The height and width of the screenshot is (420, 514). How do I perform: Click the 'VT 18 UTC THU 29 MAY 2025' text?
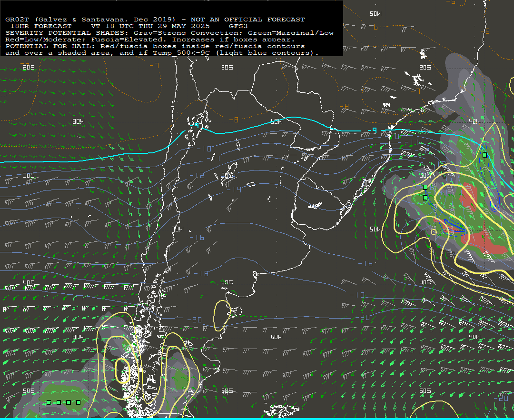pos(150,26)
